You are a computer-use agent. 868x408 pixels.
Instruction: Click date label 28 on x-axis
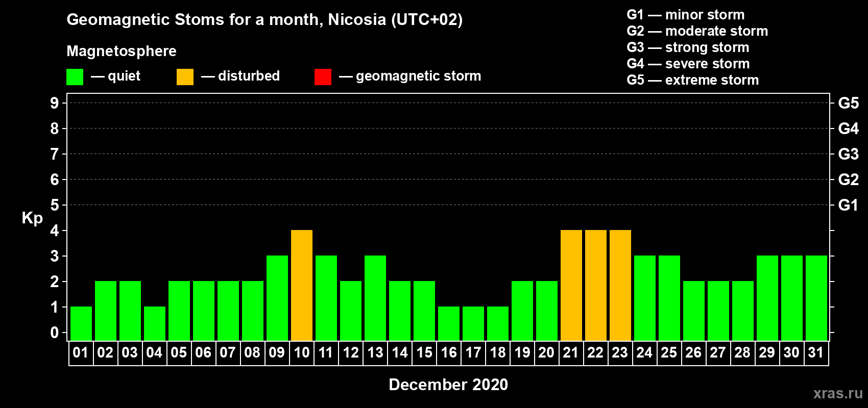tap(742, 352)
